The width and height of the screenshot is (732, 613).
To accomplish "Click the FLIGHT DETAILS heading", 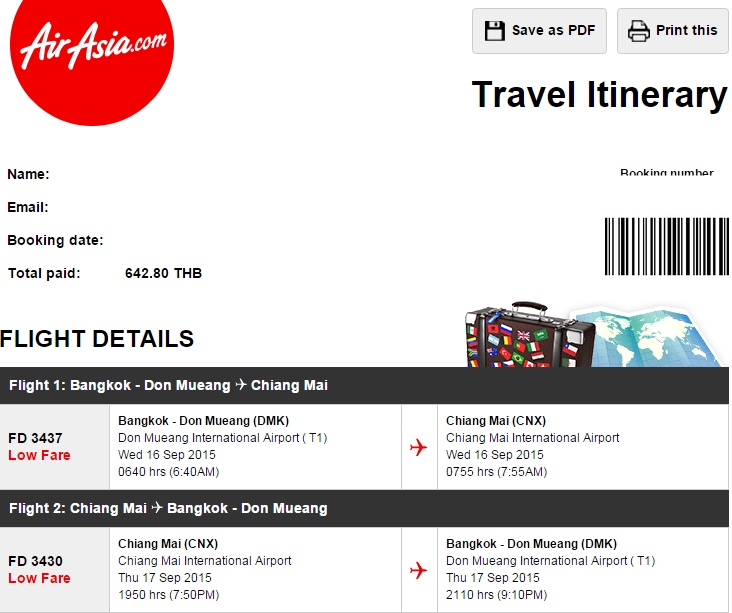I will pos(97,339).
